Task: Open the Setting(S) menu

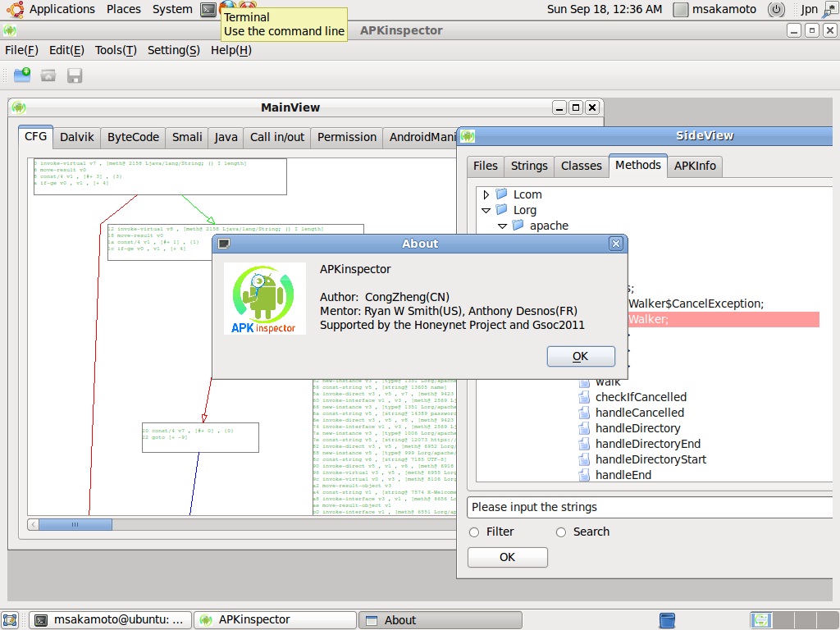Action: click(174, 50)
